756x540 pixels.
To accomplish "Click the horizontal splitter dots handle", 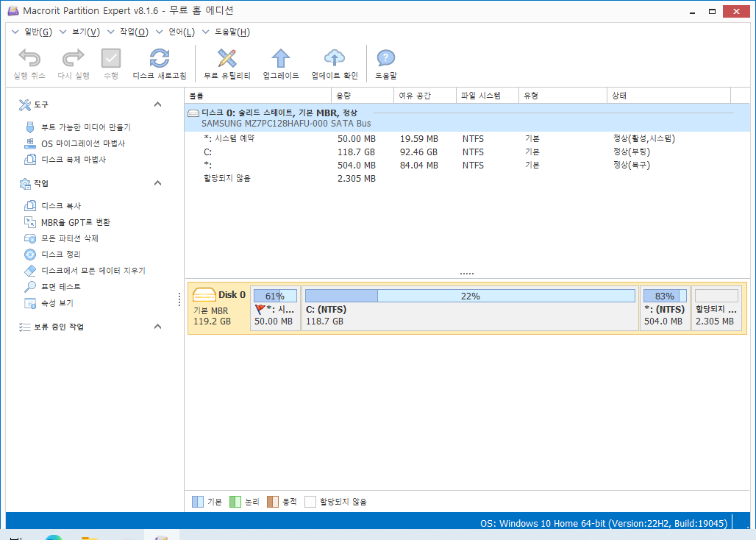I will [x=467, y=274].
